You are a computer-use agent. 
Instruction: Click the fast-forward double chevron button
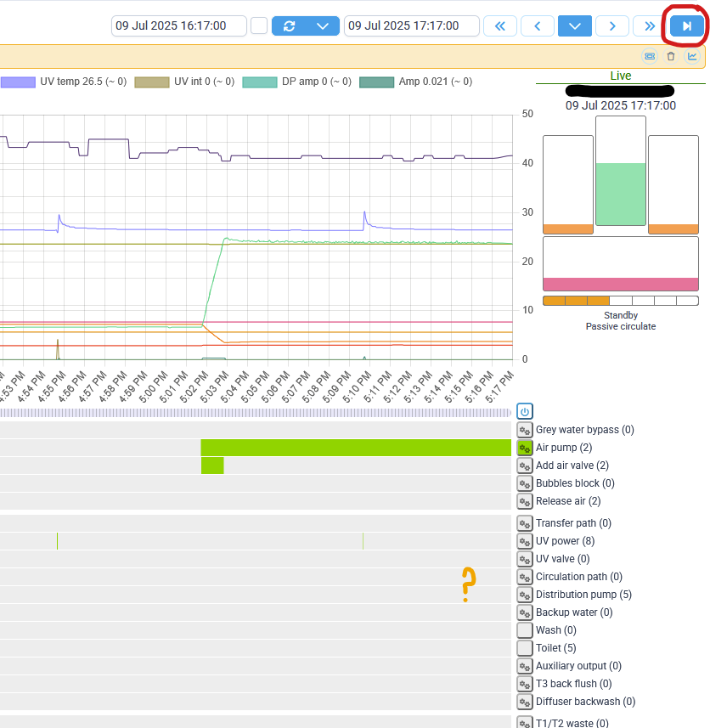[650, 26]
